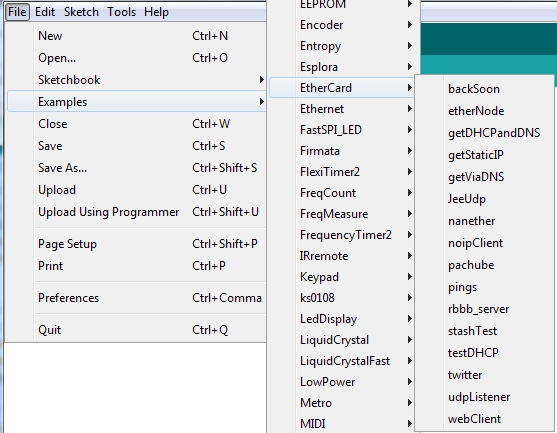Open the Sketch menu
This screenshot has width=557, height=433.
pos(81,12)
